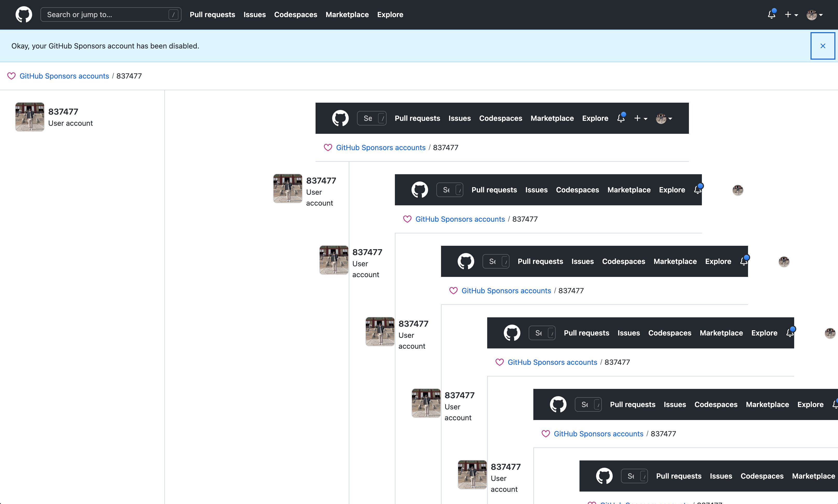Click the GitHub logo in the top header

[24, 15]
